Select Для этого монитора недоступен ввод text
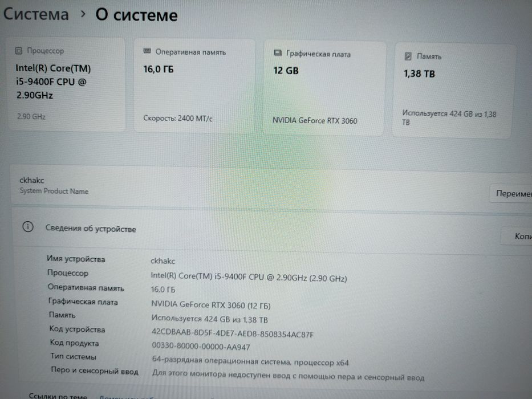Screen dimensions: 532x399 coord(288,376)
